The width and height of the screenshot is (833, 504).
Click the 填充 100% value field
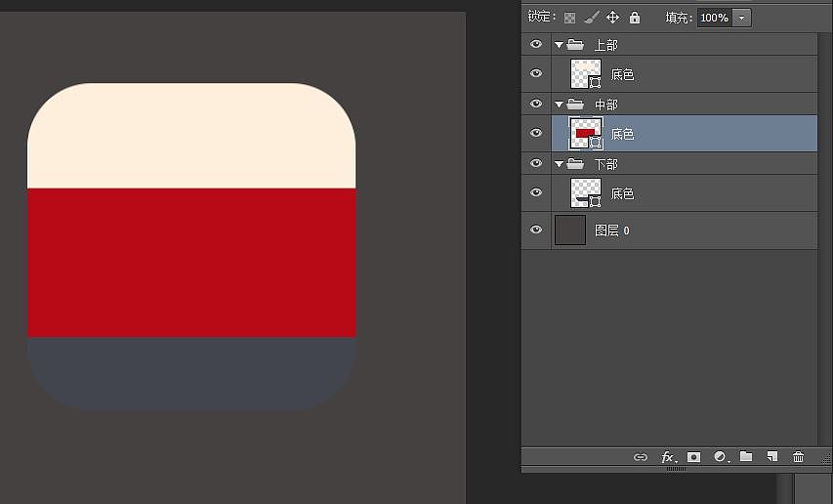point(715,18)
